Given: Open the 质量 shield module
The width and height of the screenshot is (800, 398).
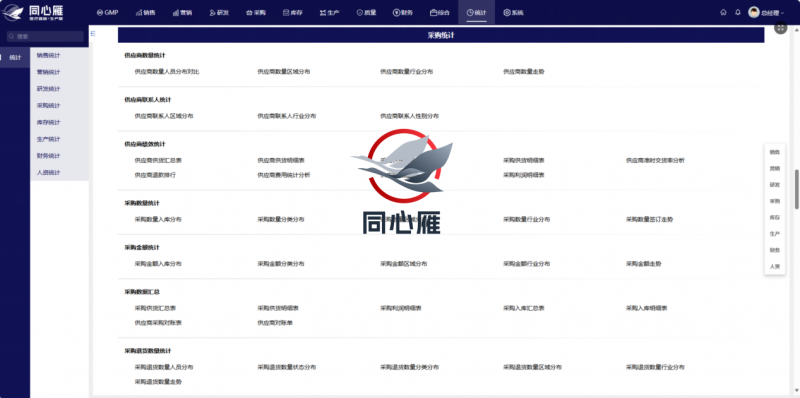Looking at the screenshot, I should tap(366, 12).
